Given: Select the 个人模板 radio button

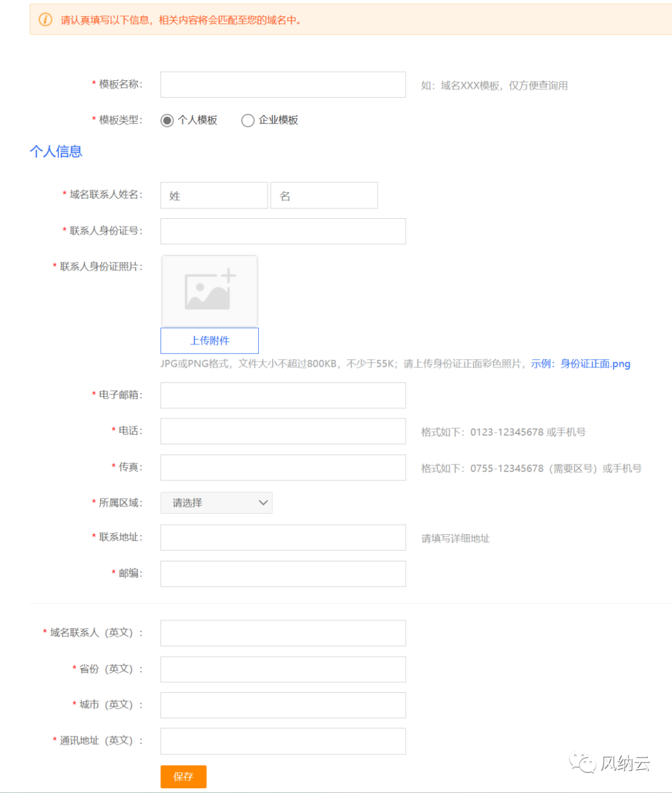Looking at the screenshot, I should pos(167,120).
